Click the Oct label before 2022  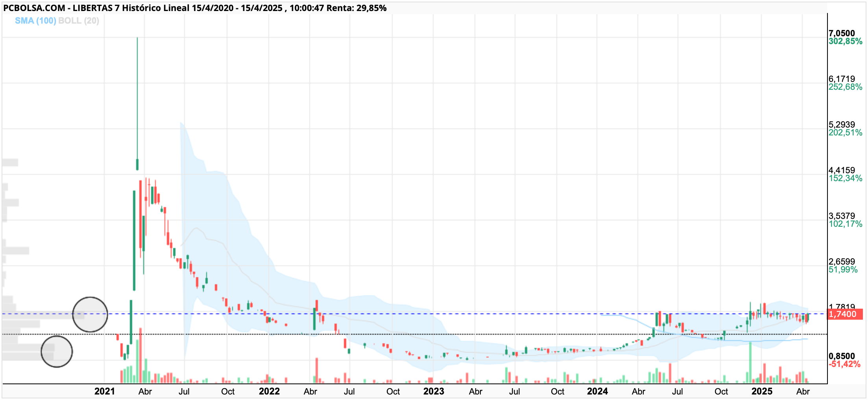(x=228, y=392)
